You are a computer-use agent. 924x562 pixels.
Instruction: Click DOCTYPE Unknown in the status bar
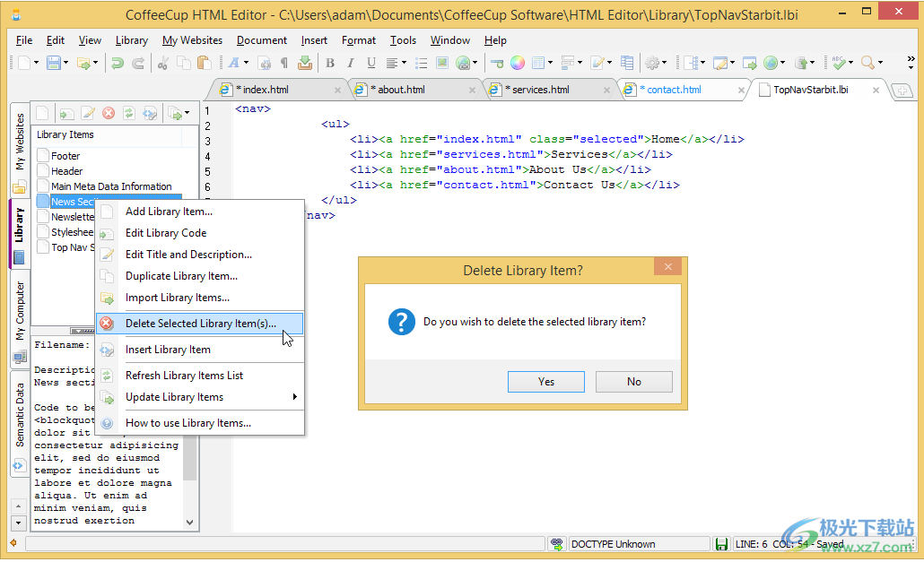coord(613,544)
